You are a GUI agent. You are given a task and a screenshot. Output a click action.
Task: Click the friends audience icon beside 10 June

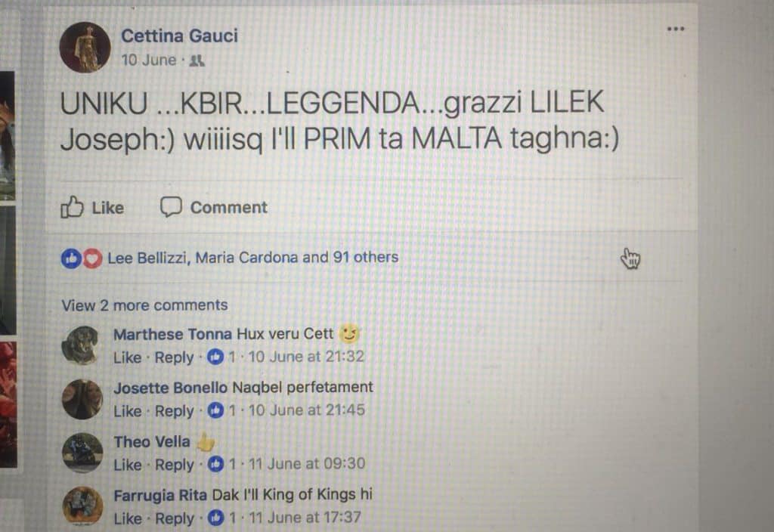pos(197,60)
